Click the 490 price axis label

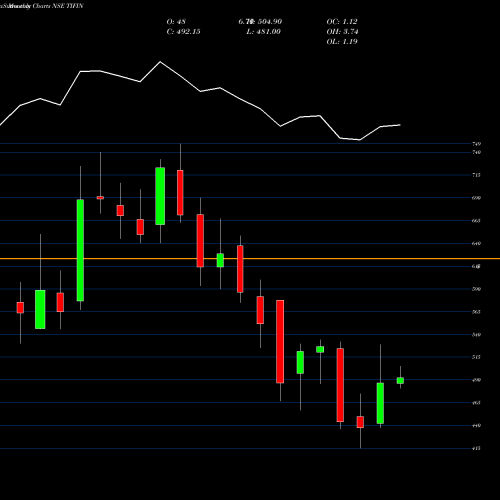point(476,380)
